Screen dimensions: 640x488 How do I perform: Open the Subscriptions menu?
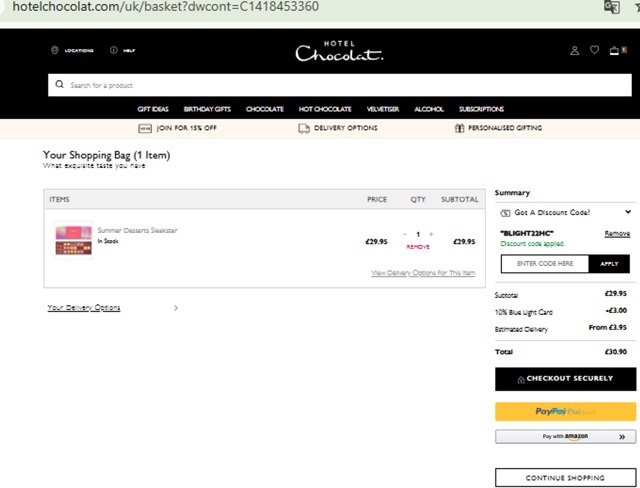[481, 109]
